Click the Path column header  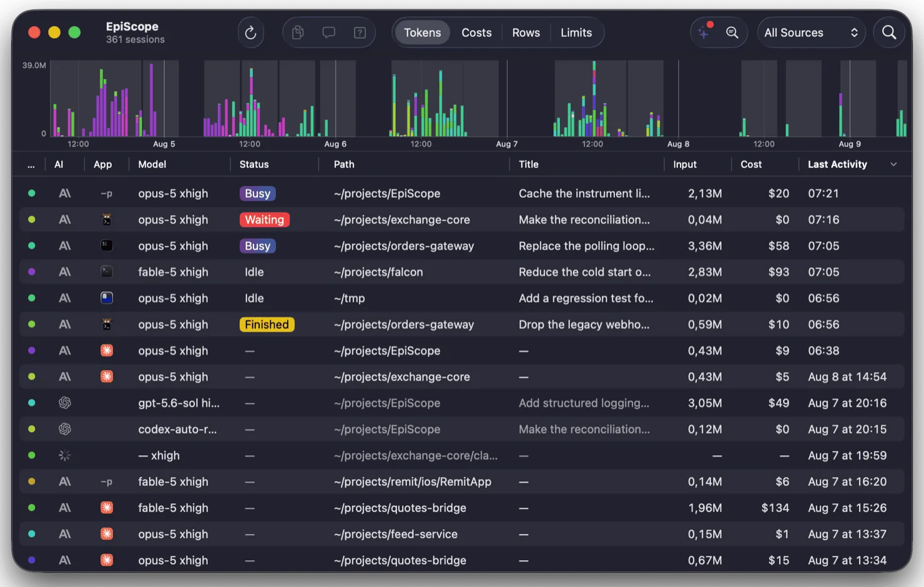tap(344, 164)
